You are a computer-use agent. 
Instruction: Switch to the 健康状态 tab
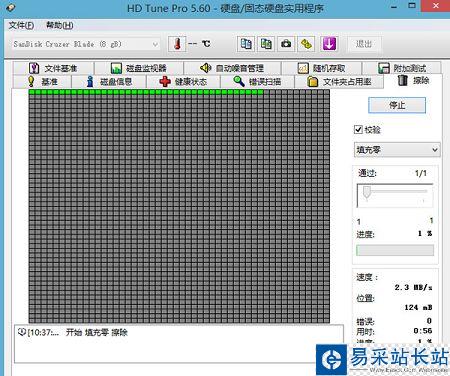point(183,82)
